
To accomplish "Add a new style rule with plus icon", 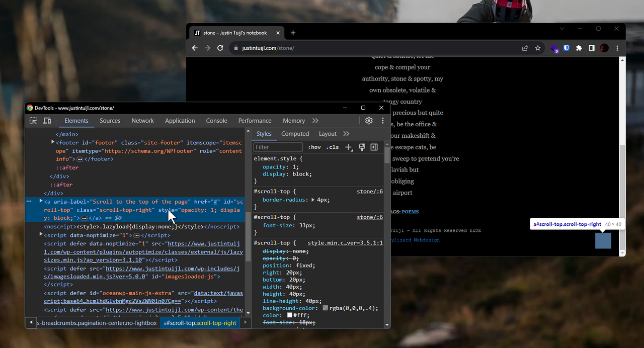I will pos(348,147).
